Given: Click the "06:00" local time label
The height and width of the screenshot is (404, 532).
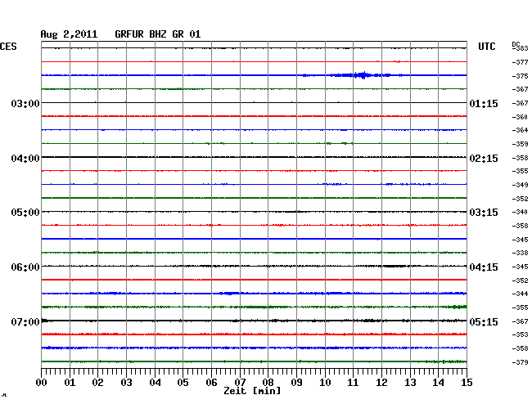Looking at the screenshot, I should [x=25, y=267].
